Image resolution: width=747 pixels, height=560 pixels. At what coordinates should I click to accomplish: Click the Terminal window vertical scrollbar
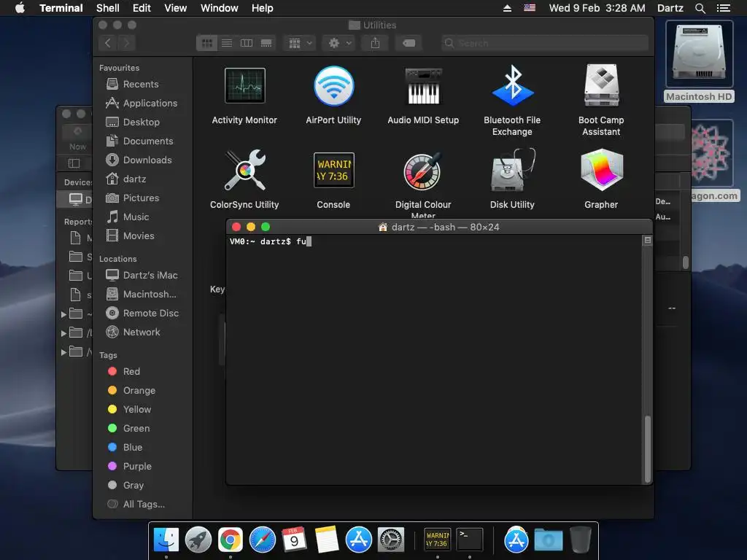(x=648, y=449)
